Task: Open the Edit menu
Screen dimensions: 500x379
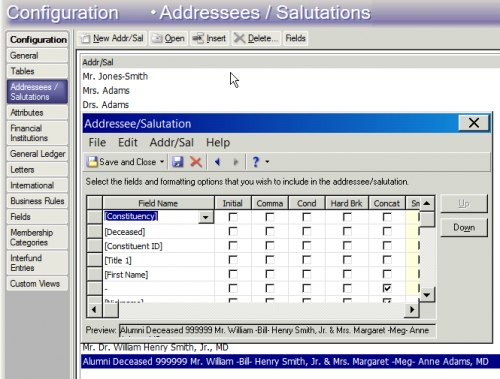Action: [x=127, y=143]
